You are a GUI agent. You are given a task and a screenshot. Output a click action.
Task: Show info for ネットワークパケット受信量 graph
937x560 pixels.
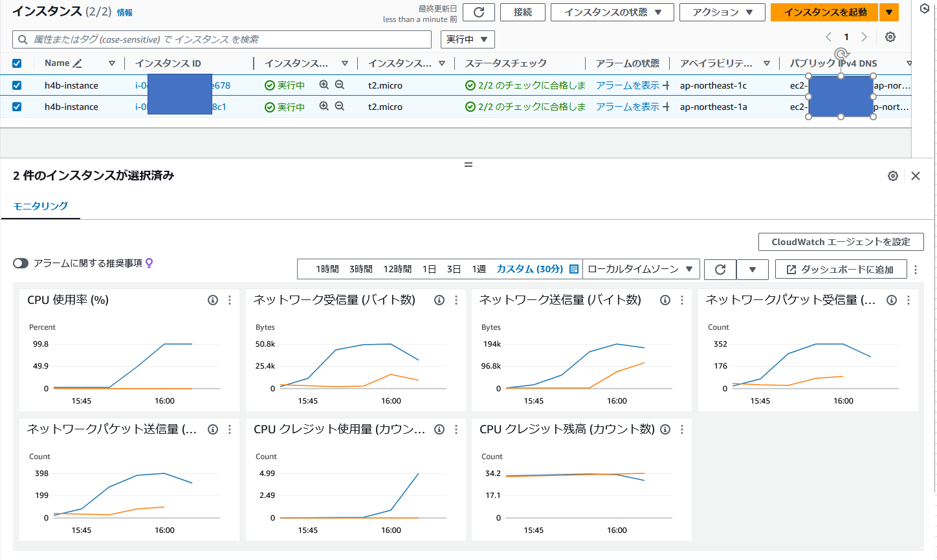pyautogui.click(x=892, y=300)
